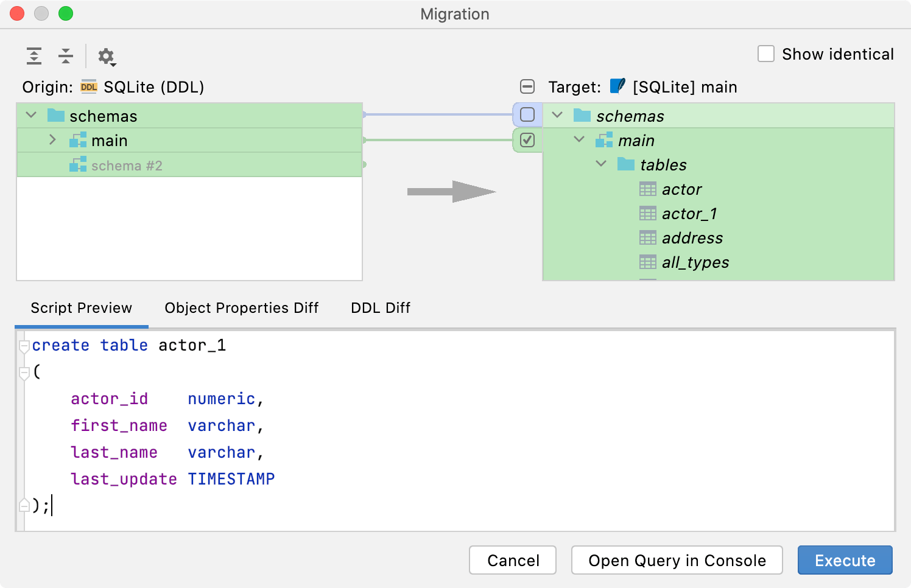This screenshot has height=588, width=911.
Task: Expand the main node in origin panel
Action: [x=52, y=140]
